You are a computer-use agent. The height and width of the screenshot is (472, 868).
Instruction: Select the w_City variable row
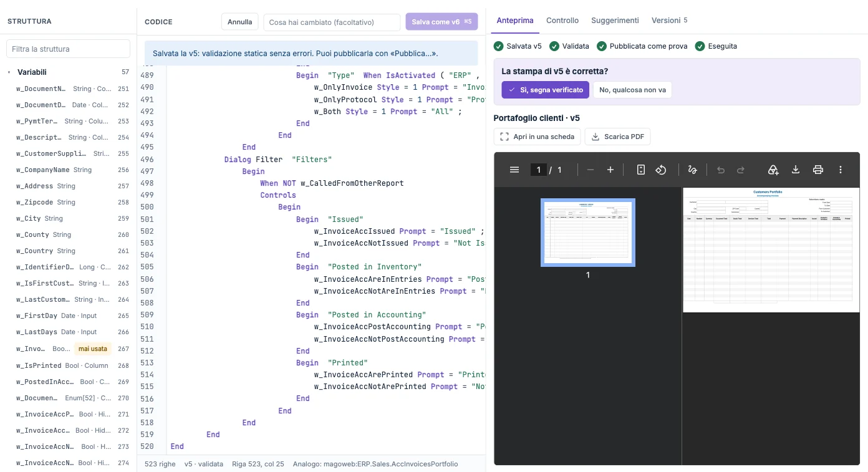[x=68, y=218]
